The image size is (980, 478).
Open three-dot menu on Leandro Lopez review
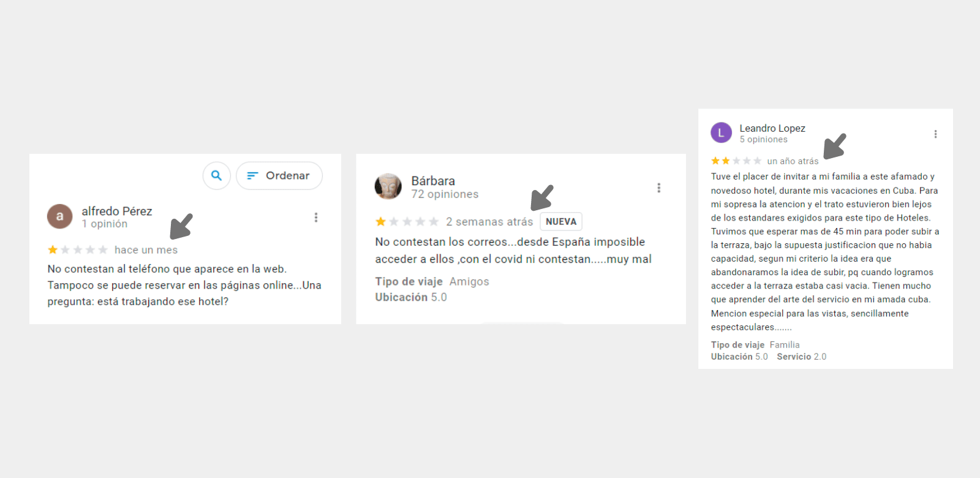tap(935, 134)
